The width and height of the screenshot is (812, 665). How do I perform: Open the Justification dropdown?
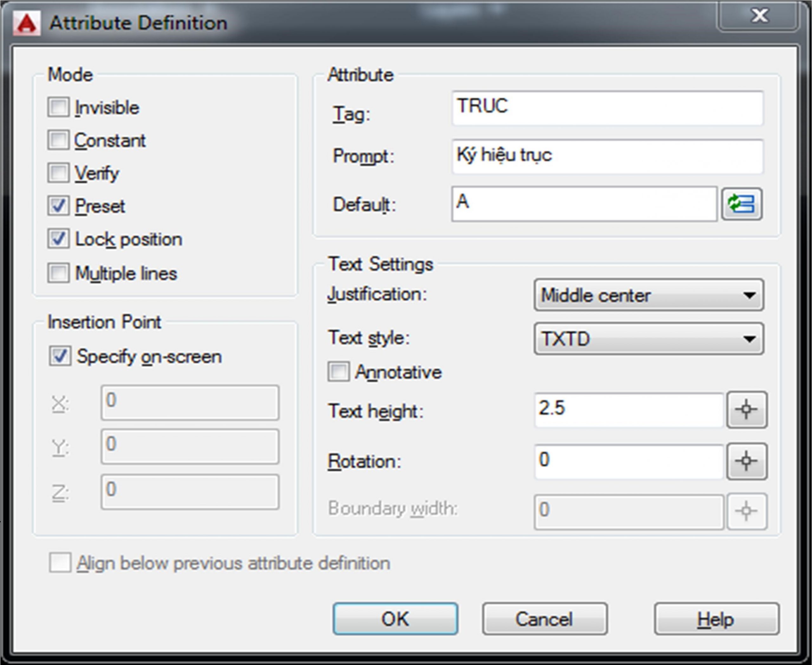tap(648, 295)
